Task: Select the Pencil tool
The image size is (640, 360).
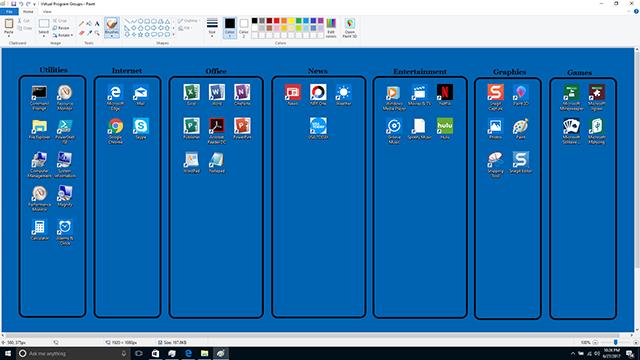Action: coord(81,24)
